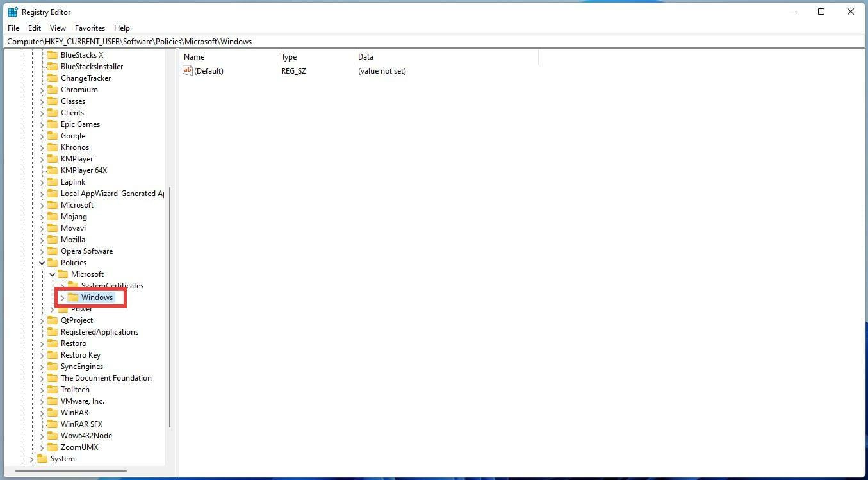The width and height of the screenshot is (868, 480).
Task: Click the Mozilla folder icon
Action: [x=52, y=239]
